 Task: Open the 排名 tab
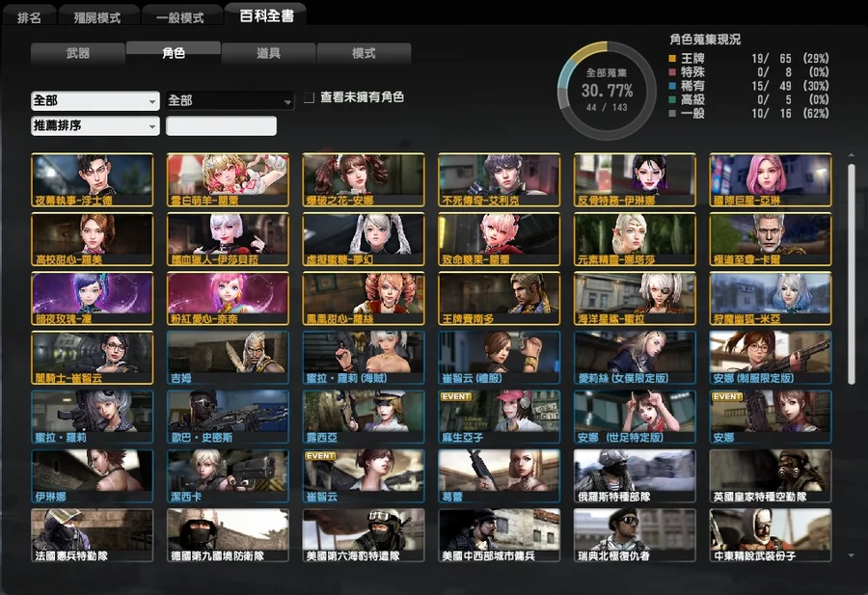pyautogui.click(x=29, y=16)
